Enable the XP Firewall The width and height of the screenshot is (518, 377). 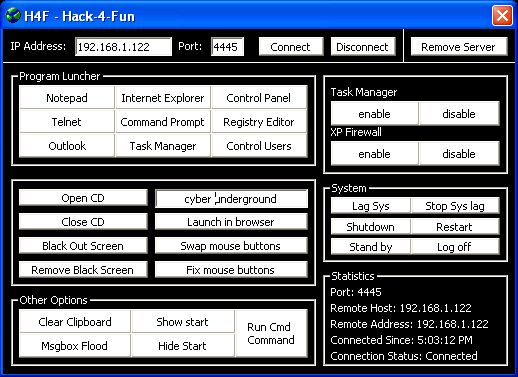point(374,154)
